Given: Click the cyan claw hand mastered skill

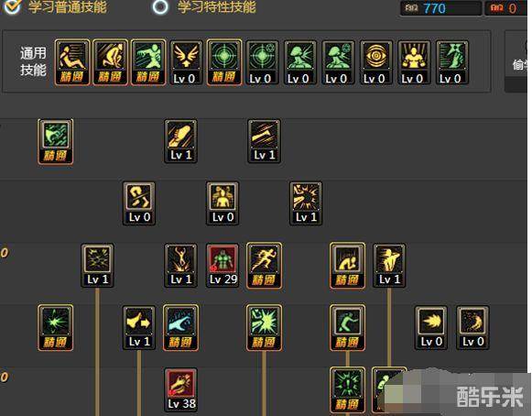Looking at the screenshot, I should point(180,327).
